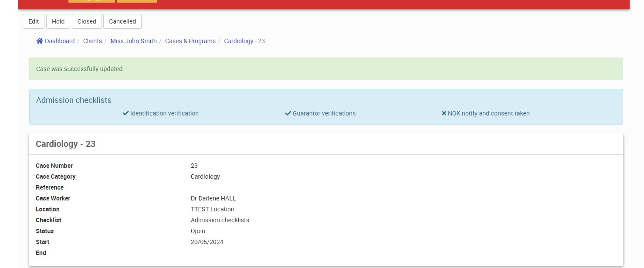The height and width of the screenshot is (268, 644).
Task: Open Miss John Smith client page
Action: (x=133, y=41)
